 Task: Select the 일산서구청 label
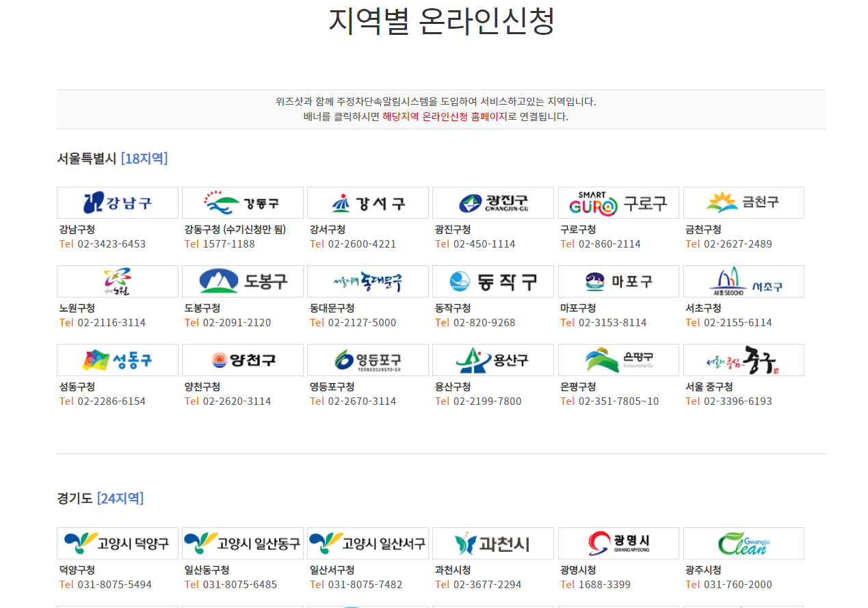coord(332,570)
